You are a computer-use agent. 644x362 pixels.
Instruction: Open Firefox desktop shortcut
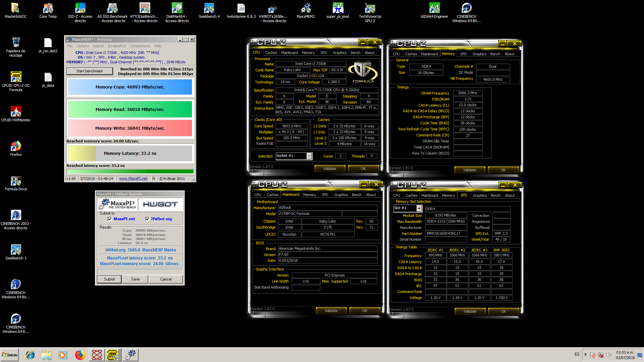16,149
